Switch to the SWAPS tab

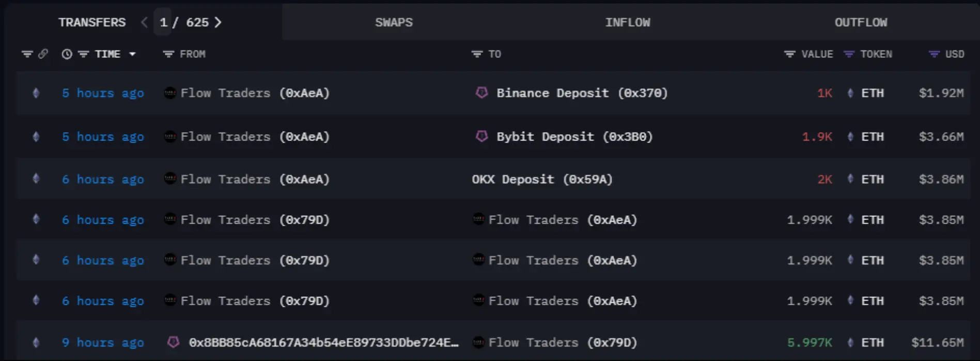click(x=394, y=22)
